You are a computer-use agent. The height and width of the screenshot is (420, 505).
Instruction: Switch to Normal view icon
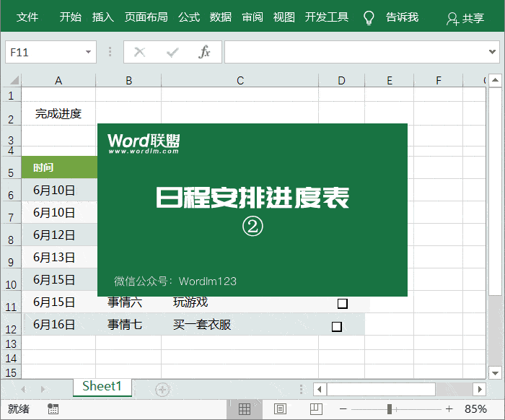(x=245, y=409)
